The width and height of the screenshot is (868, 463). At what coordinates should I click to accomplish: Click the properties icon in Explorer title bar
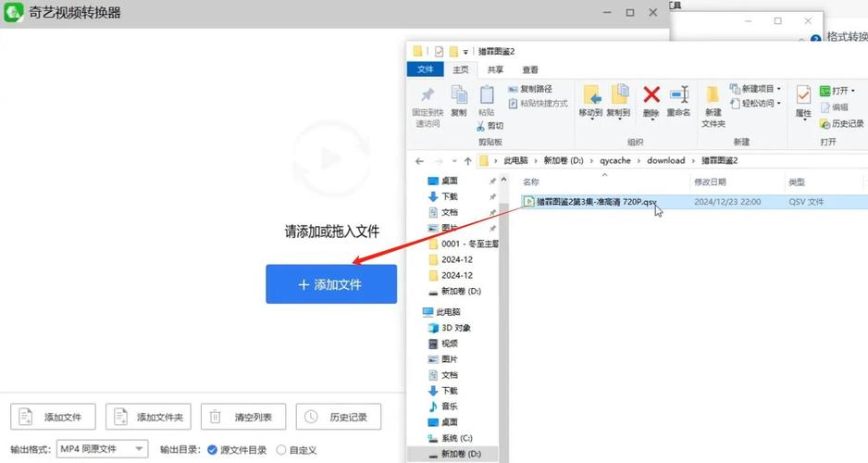[439, 52]
